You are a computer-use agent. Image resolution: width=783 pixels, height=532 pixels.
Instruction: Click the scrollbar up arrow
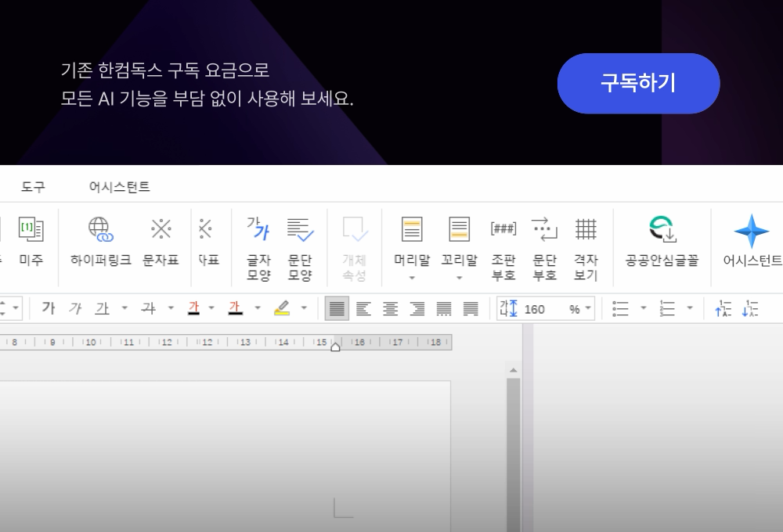[x=514, y=370]
